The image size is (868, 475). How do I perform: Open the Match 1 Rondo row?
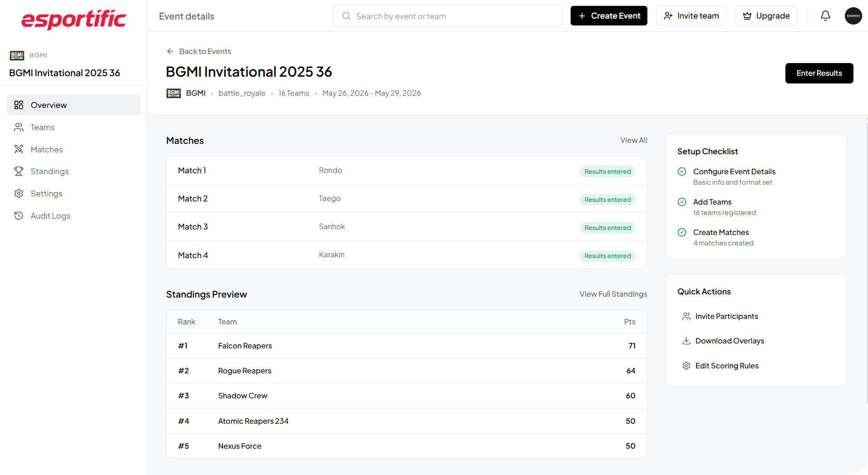click(x=407, y=171)
